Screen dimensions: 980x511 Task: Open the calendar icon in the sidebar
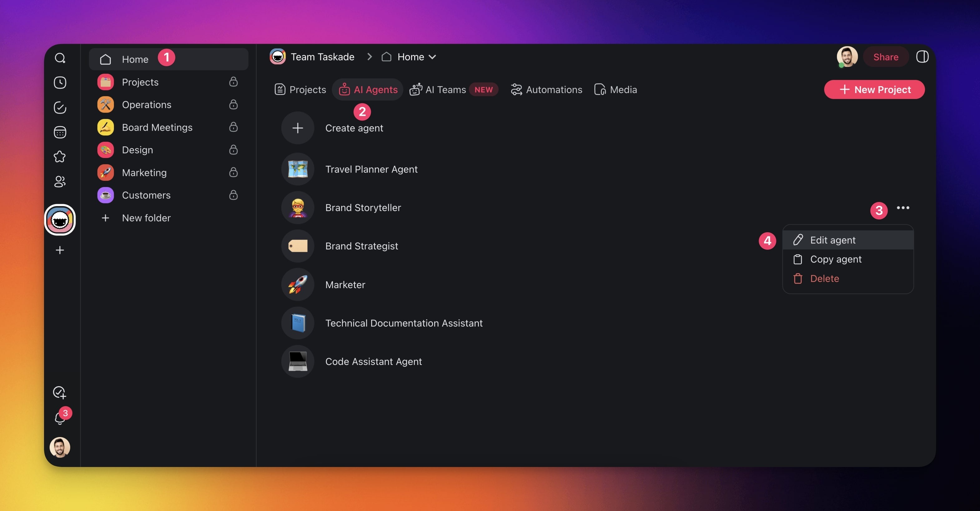60,132
